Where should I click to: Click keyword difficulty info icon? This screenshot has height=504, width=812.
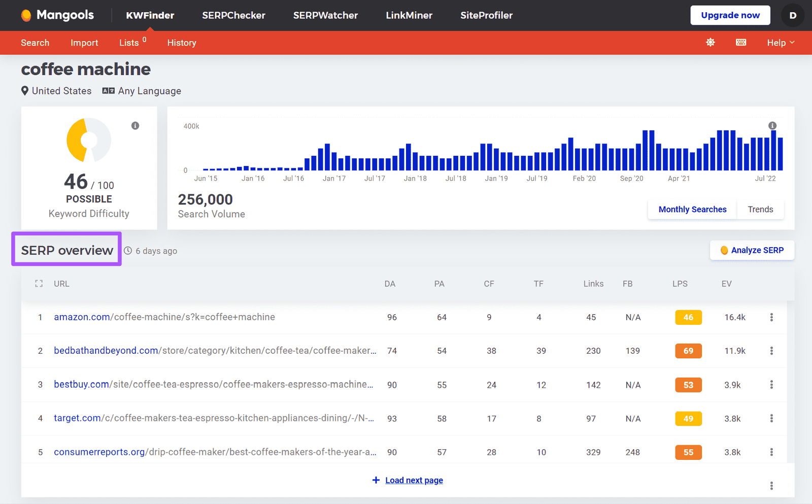(x=135, y=125)
